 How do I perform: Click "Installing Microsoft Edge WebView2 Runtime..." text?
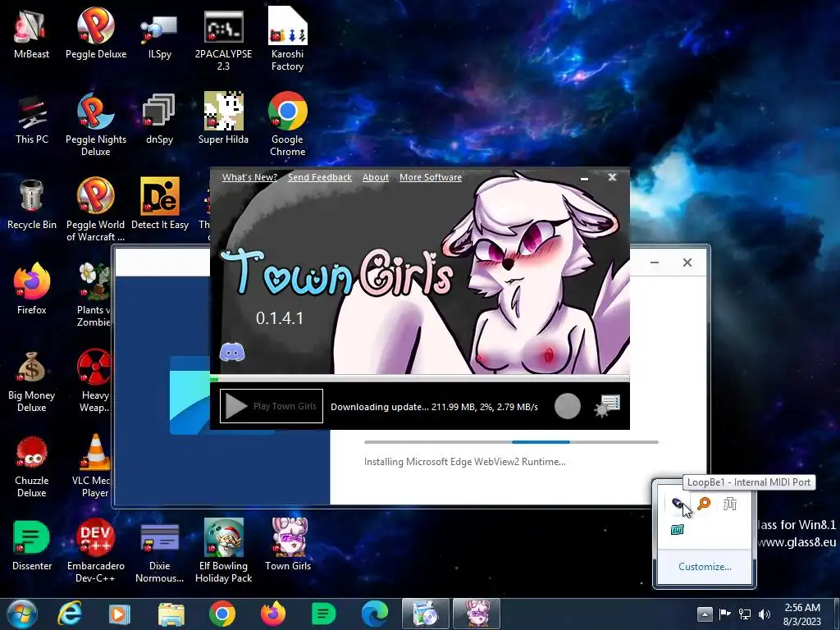(x=464, y=462)
